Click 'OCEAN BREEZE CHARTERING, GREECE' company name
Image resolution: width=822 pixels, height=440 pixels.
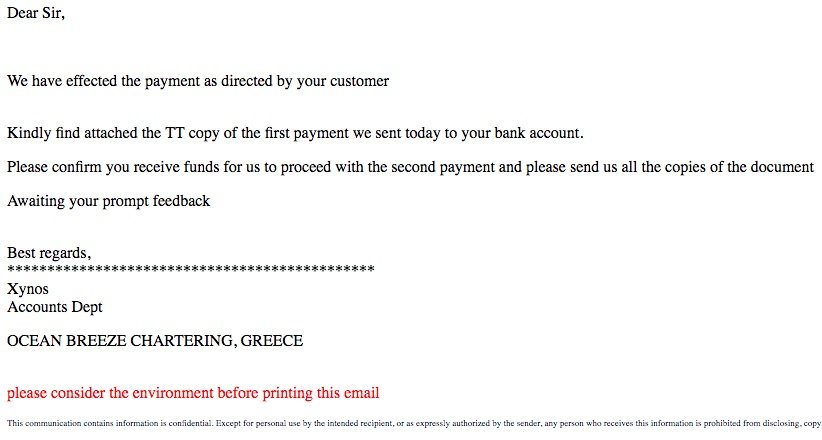click(x=155, y=341)
